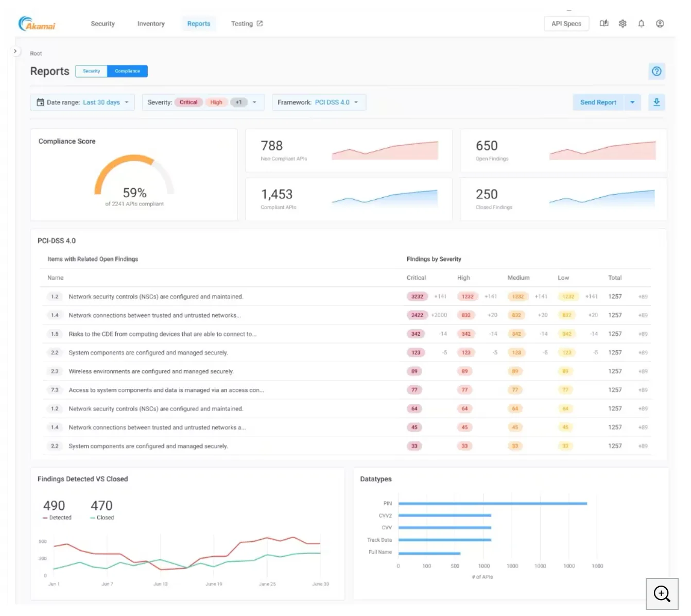
Task: Open the settings gear
Action: pyautogui.click(x=623, y=23)
